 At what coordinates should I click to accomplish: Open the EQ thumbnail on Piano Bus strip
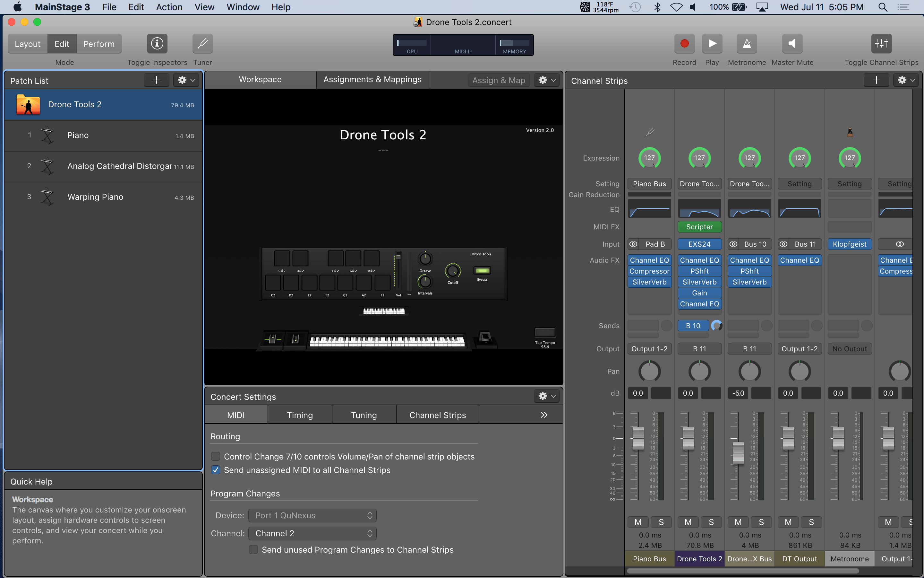coord(649,209)
